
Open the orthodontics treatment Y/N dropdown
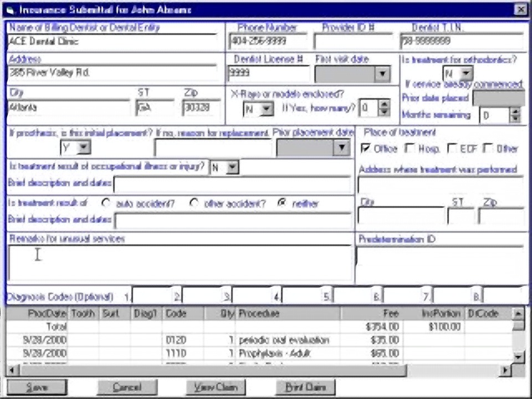tap(467, 73)
